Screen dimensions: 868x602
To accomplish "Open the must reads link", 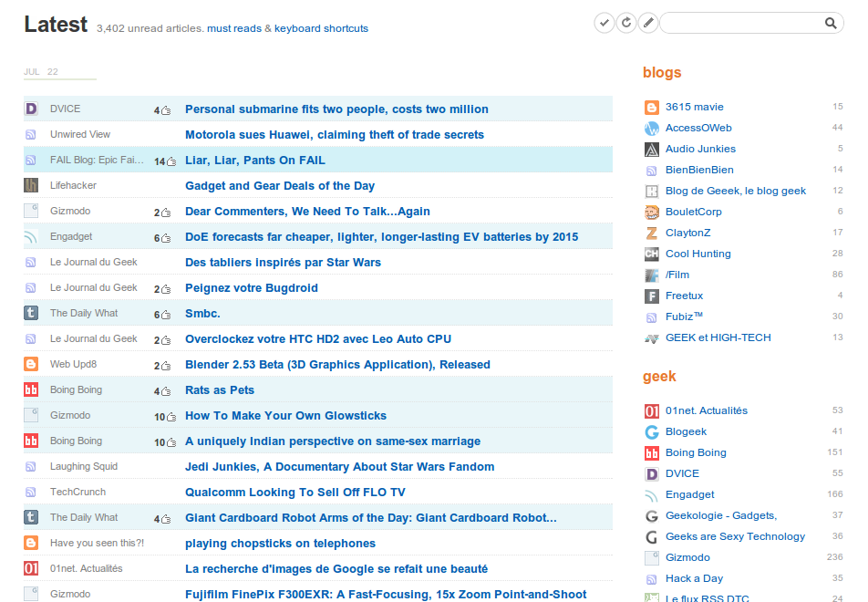I will click(x=234, y=28).
